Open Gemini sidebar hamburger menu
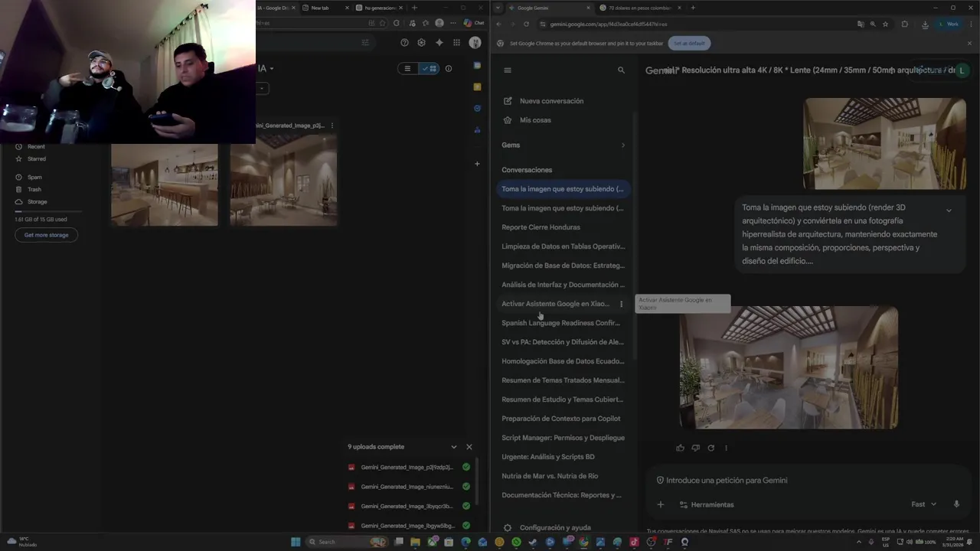 point(507,70)
